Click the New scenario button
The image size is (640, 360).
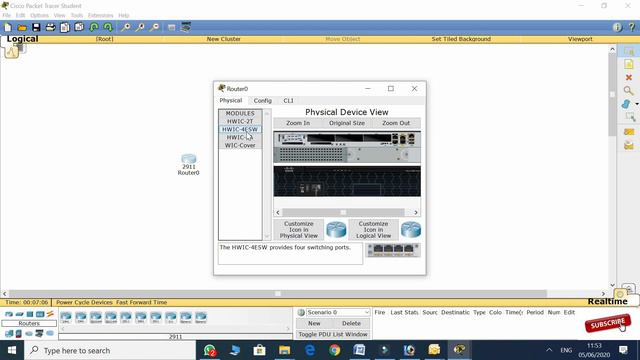(x=314, y=323)
